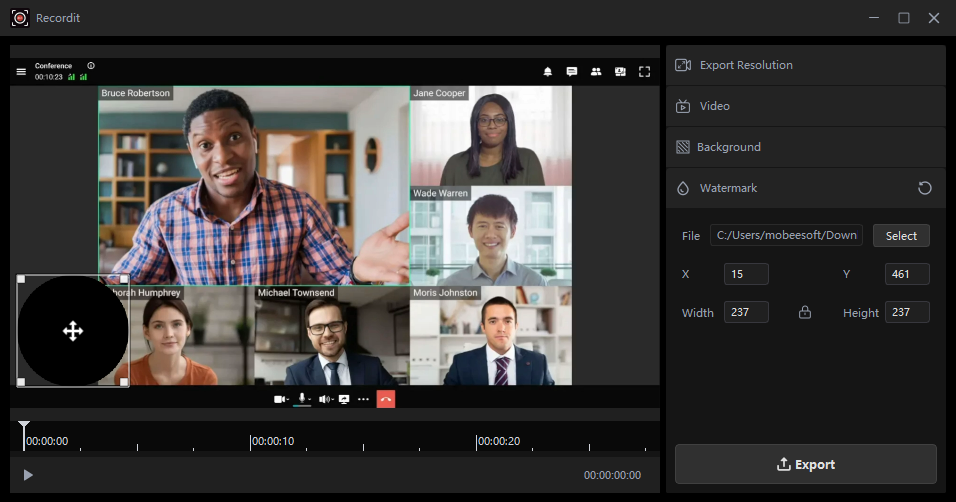Screen dimensions: 956x502
Task: Click the participants icon in the preview
Action: [x=596, y=72]
